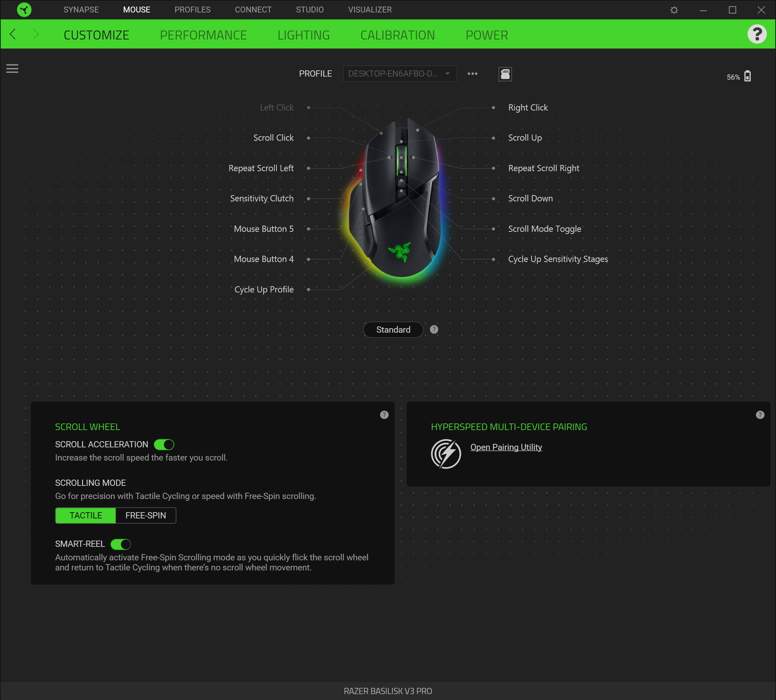
Task: Open Pairing Utility
Action: tap(506, 447)
